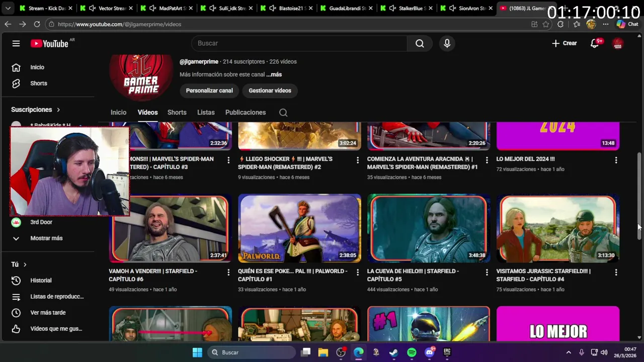Switch to the channel Vídeos tab

[147, 113]
